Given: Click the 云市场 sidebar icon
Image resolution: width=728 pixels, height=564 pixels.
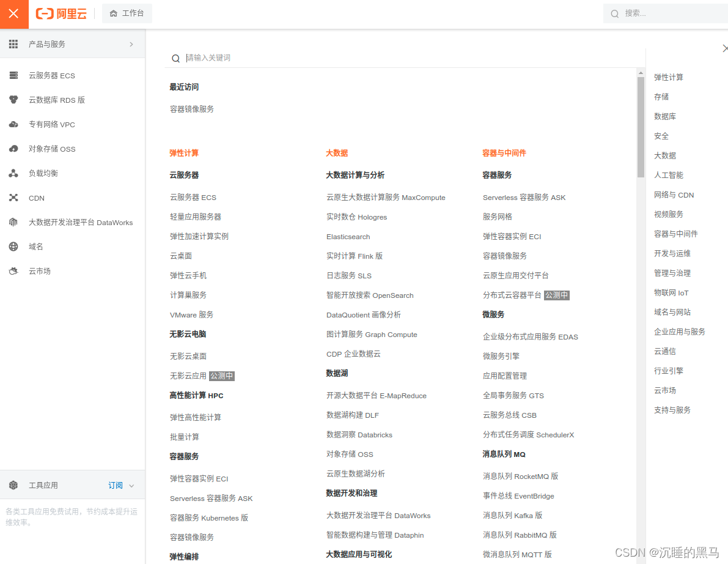Looking at the screenshot, I should [13, 271].
